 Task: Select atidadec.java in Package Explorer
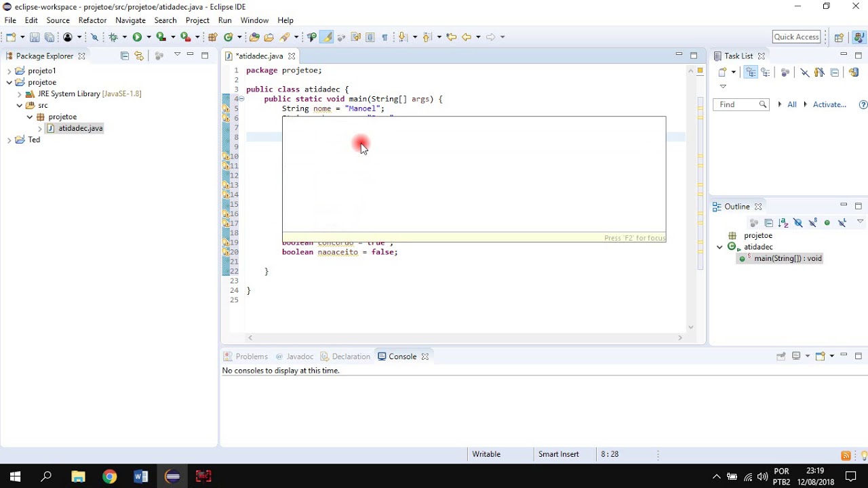click(x=81, y=128)
